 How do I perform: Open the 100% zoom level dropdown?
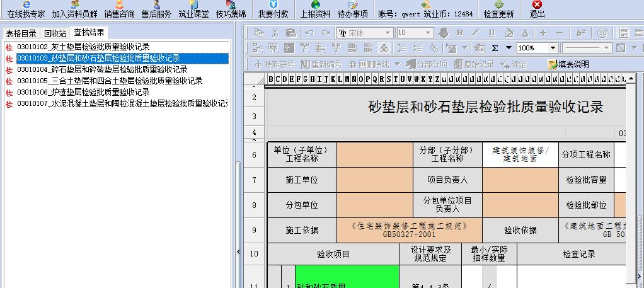point(553,48)
